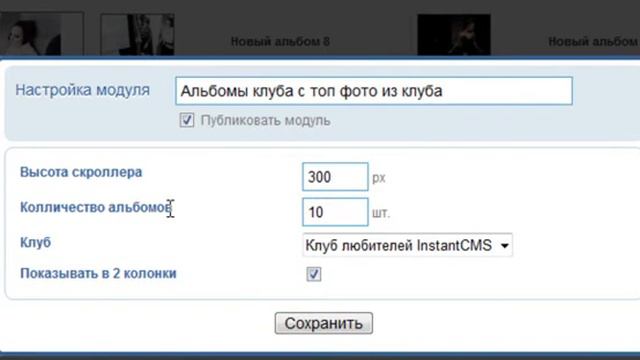The image size is (640, 360).
Task: Open the Клуб dropdown list
Action: [x=407, y=245]
